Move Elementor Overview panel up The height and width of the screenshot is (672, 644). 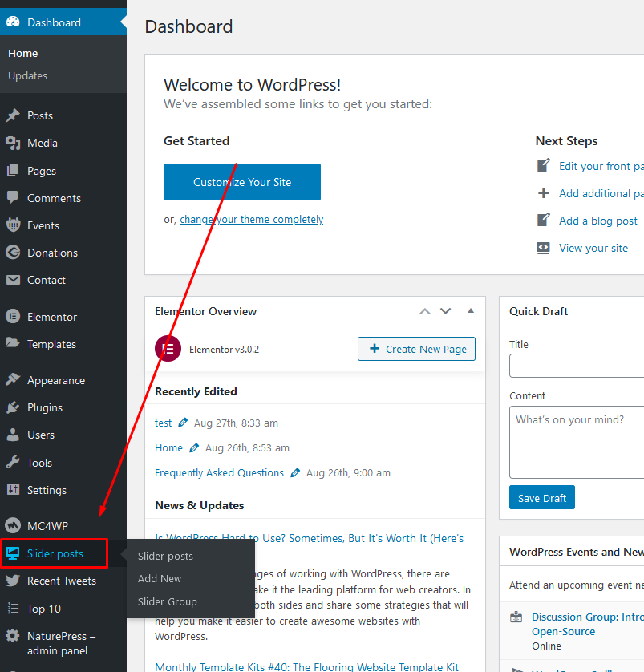pyautogui.click(x=424, y=311)
